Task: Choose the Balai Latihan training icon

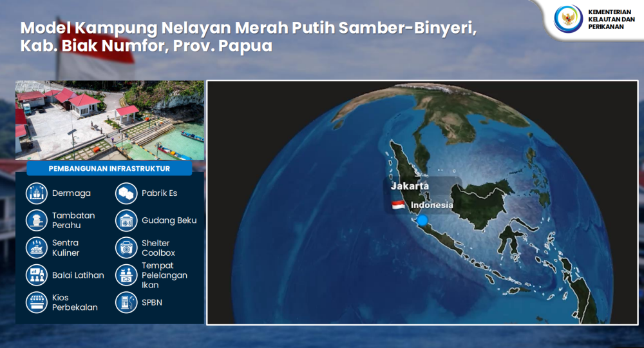Action: [x=37, y=275]
